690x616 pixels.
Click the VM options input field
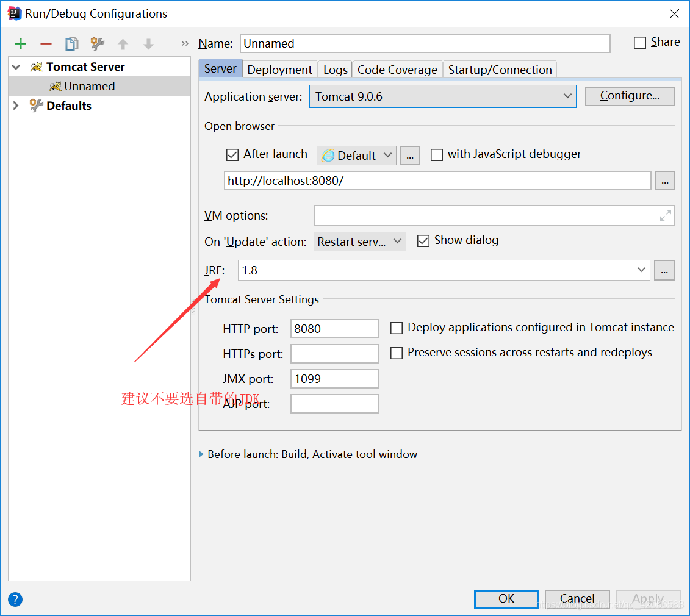494,216
